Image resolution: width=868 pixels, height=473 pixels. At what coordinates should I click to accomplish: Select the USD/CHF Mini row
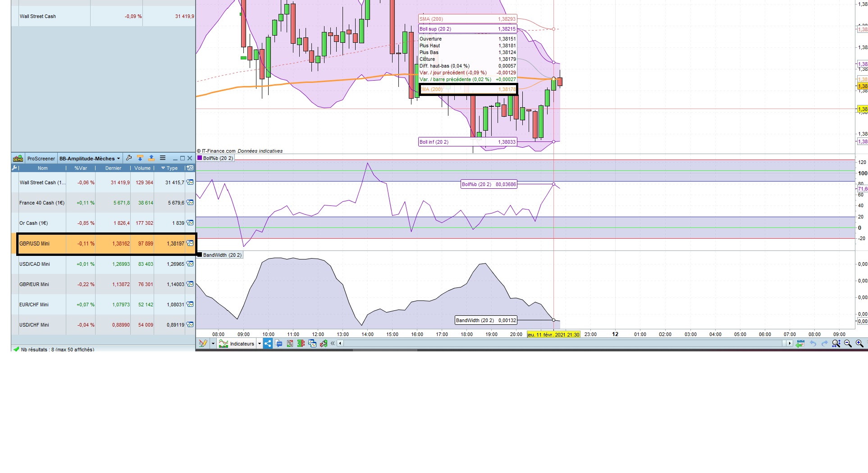coord(103,325)
